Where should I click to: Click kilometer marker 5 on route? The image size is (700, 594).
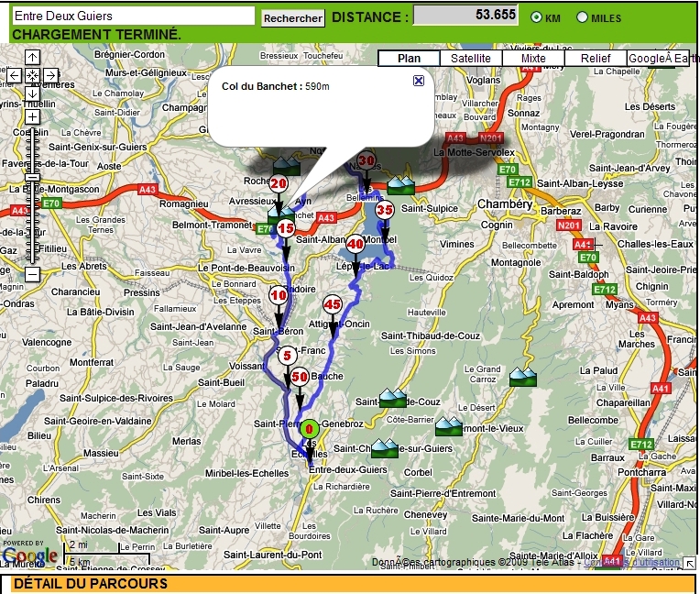[287, 356]
